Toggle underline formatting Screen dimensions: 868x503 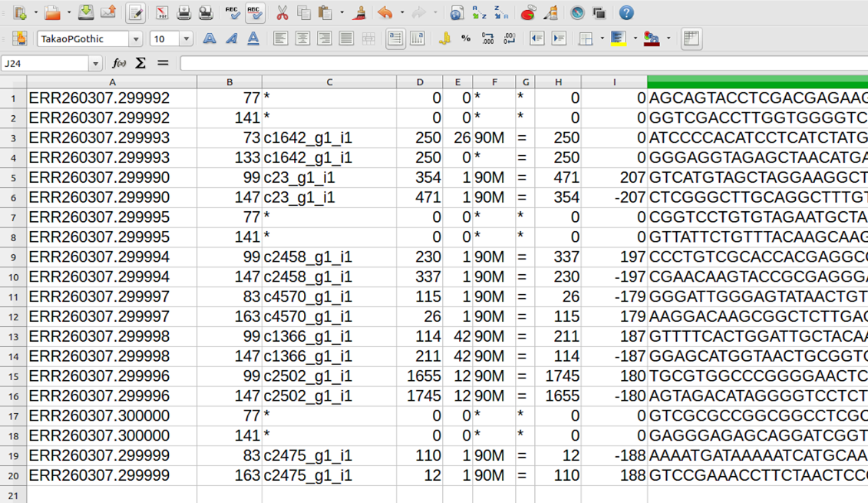tap(253, 38)
